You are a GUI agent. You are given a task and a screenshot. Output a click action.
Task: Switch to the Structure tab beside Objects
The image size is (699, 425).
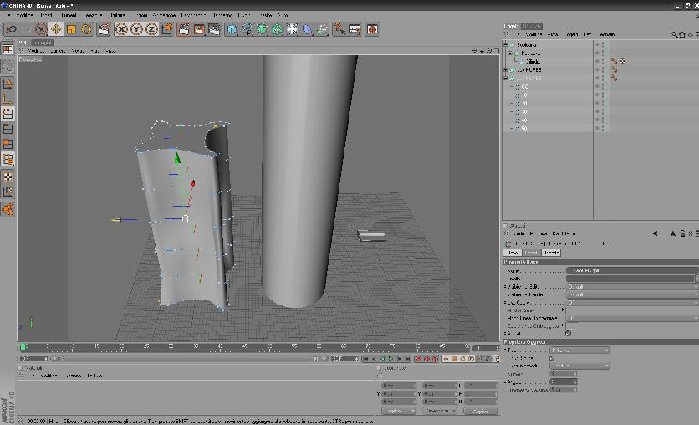click(532, 26)
